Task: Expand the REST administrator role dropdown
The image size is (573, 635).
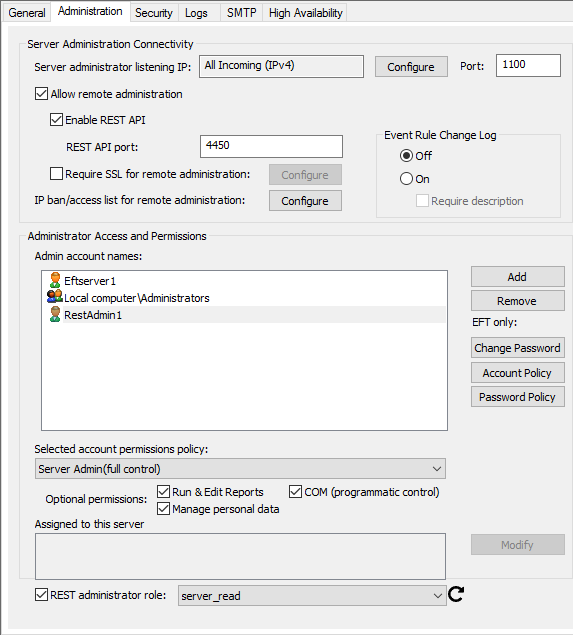Action: pos(312,595)
